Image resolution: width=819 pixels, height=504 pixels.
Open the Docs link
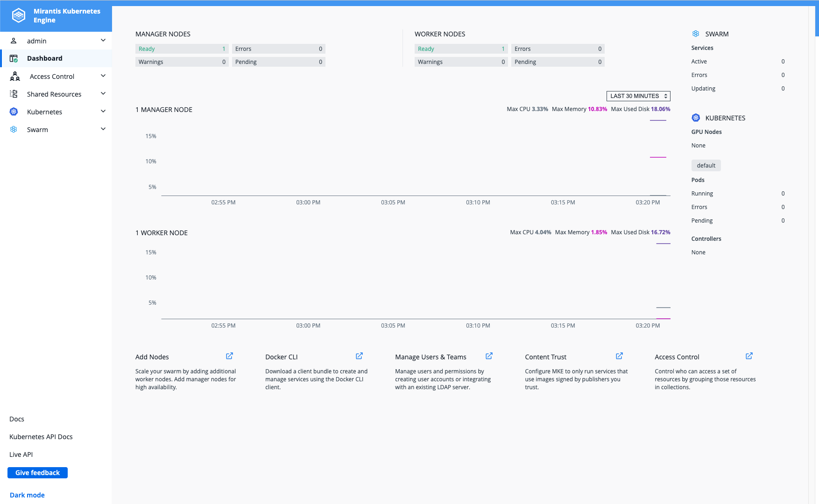point(17,419)
